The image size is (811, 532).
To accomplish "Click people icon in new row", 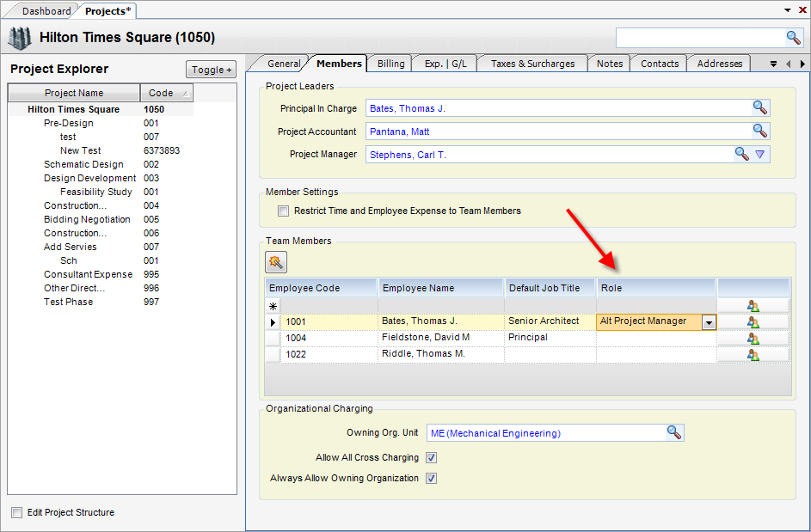I will tap(753, 306).
